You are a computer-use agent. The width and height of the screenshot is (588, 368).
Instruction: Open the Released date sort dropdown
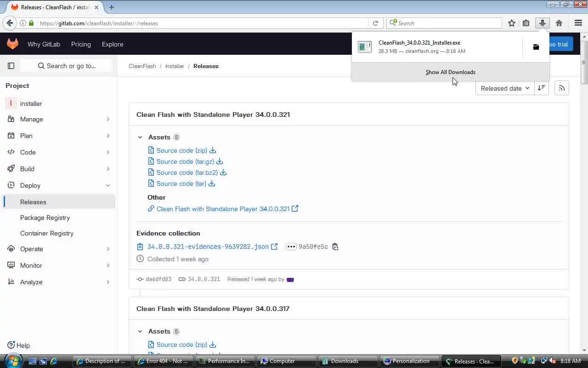(505, 88)
